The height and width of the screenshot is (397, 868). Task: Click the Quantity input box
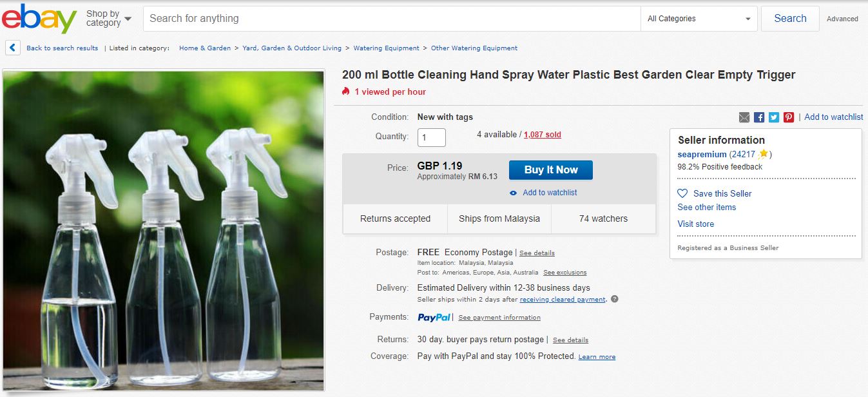432,137
